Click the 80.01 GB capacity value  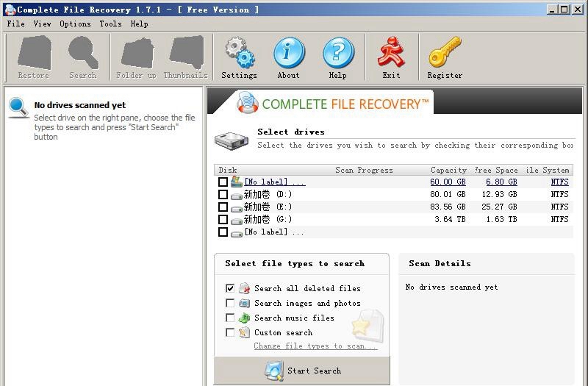pos(448,194)
